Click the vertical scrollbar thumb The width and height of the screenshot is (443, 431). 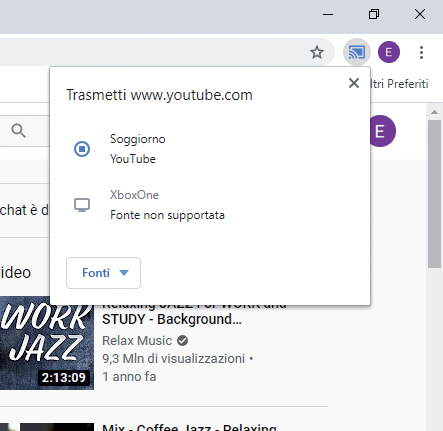[x=434, y=194]
